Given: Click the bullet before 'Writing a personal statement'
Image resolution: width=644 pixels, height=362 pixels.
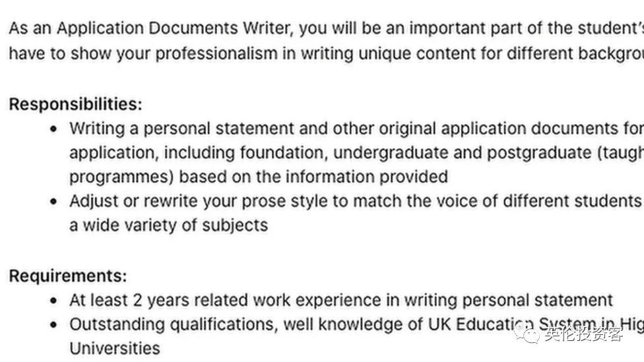Looking at the screenshot, I should [54, 129].
